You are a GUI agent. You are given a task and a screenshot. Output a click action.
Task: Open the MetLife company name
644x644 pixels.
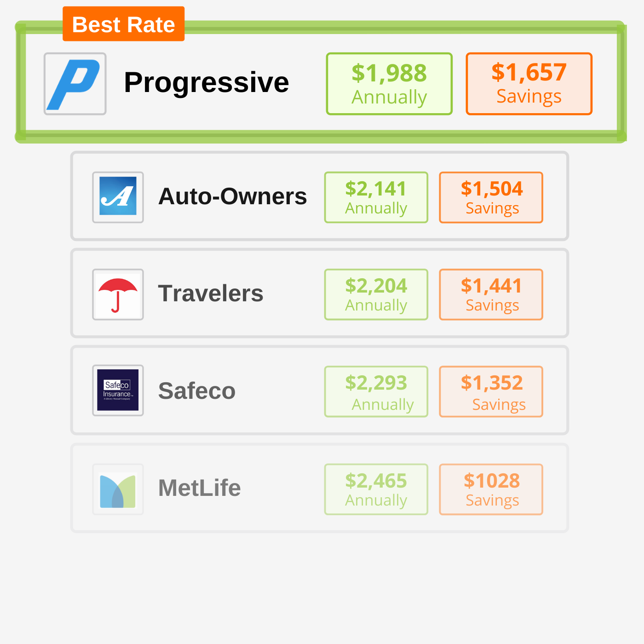click(200, 488)
